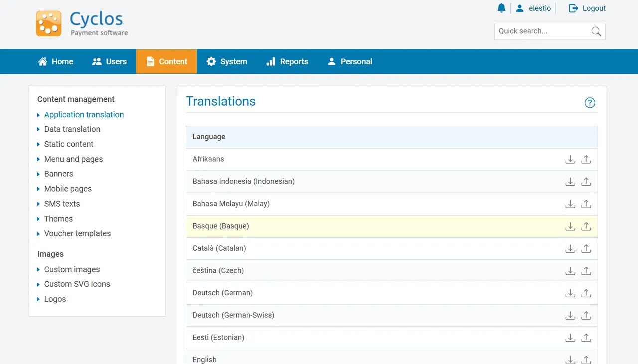Download the Bahasa Melayu (Malay) translation

570,204
